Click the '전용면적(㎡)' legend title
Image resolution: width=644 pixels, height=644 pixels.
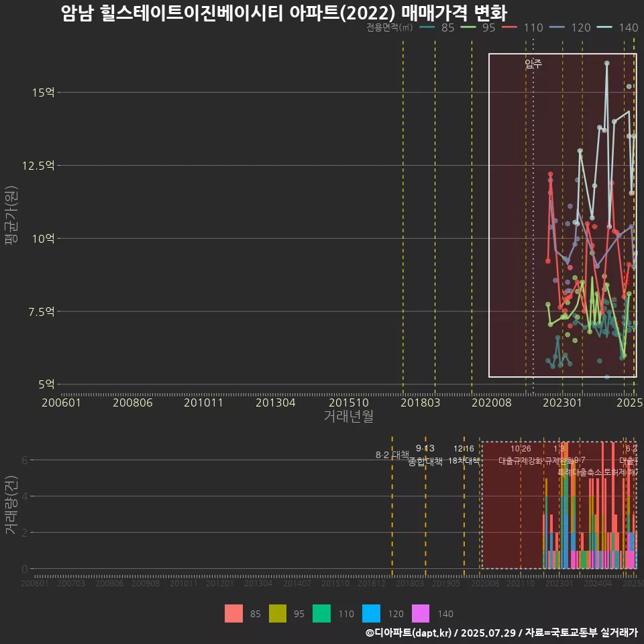(x=389, y=28)
